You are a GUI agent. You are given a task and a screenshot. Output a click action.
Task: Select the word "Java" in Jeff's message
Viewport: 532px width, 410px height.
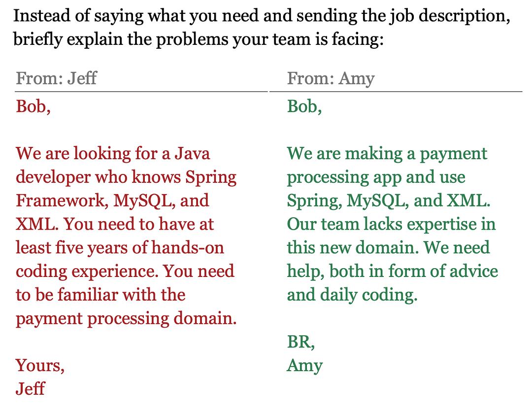coord(192,154)
